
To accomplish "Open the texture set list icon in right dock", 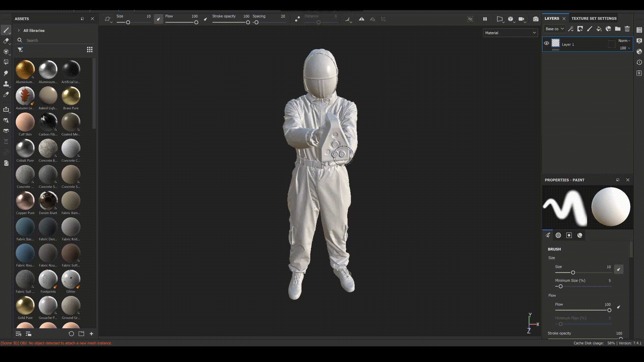I will pos(639,30).
